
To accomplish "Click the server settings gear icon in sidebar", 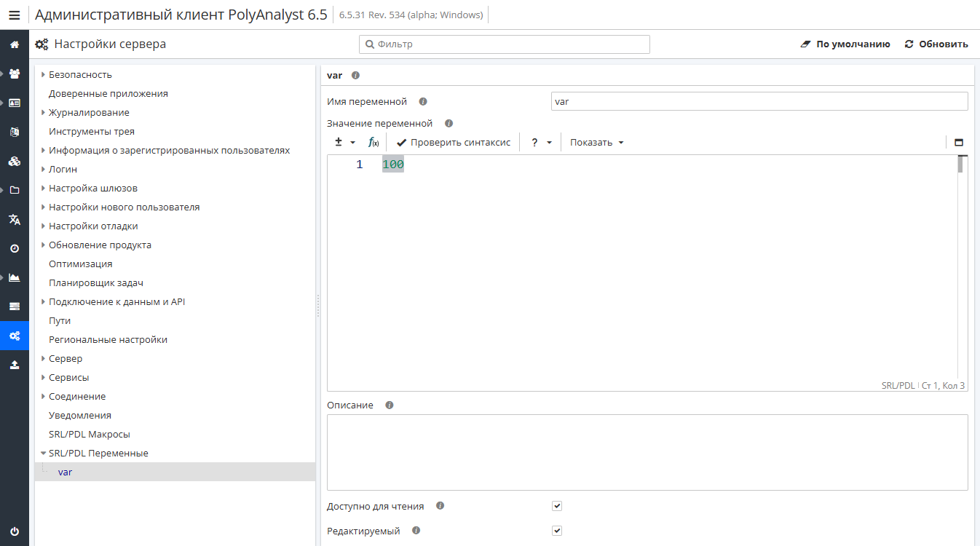I will click(x=15, y=336).
